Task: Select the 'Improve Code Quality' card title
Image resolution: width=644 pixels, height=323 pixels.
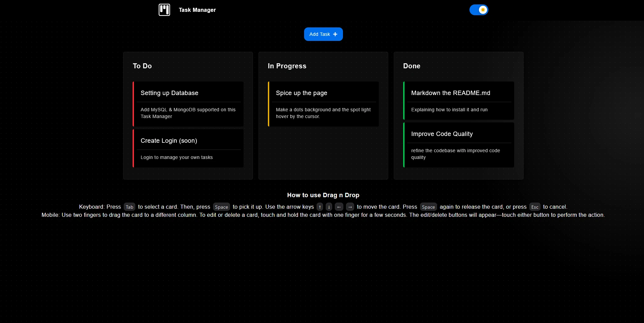Action: point(442,134)
